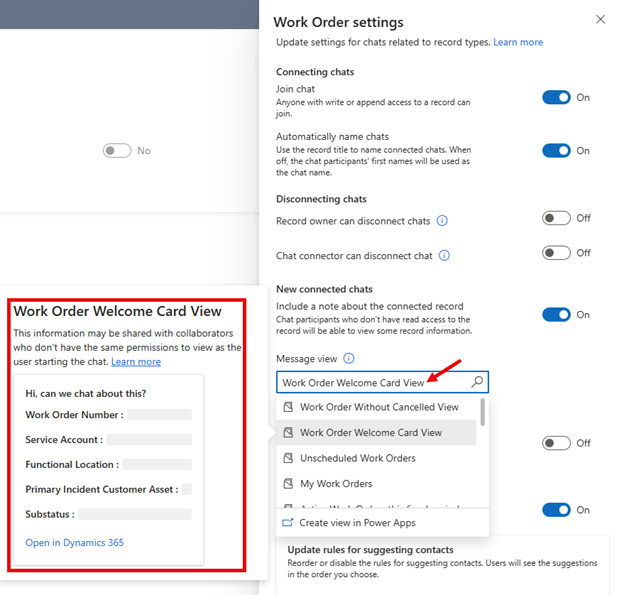The height and width of the screenshot is (595, 624).
Task: Open Learn more link in settings header
Action: pos(518,43)
